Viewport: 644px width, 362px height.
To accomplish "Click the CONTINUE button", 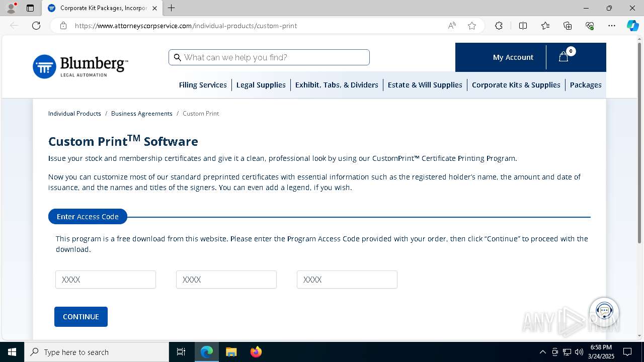I will coord(81,317).
